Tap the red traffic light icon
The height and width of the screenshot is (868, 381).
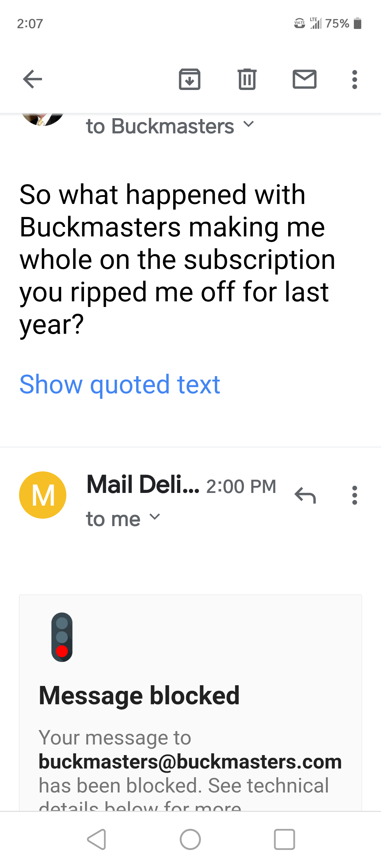click(x=62, y=637)
